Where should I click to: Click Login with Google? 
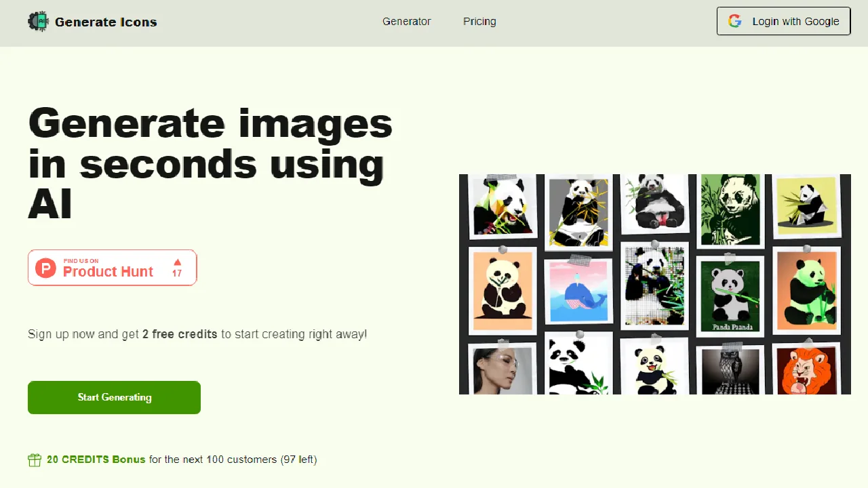[783, 21]
